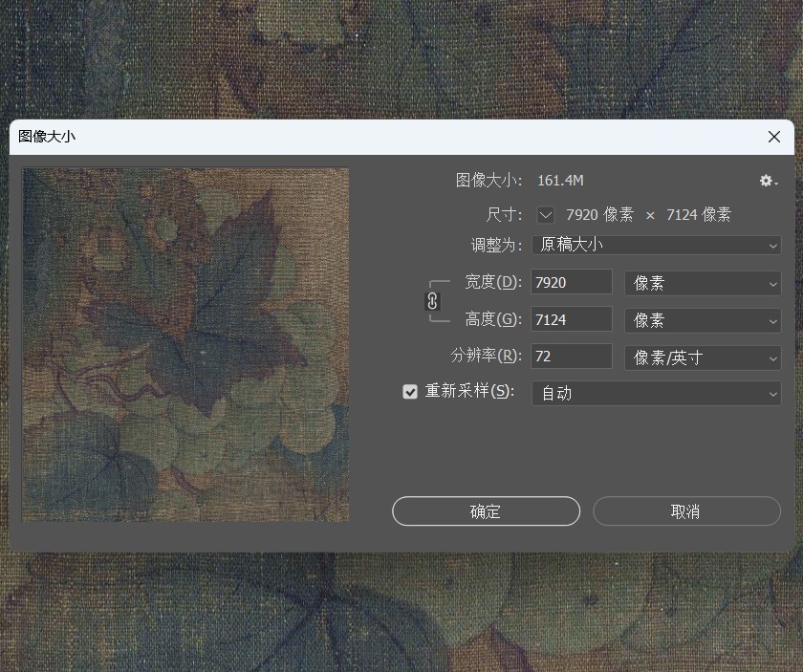
Task: Click the 宽度(D): label
Action: [493, 282]
